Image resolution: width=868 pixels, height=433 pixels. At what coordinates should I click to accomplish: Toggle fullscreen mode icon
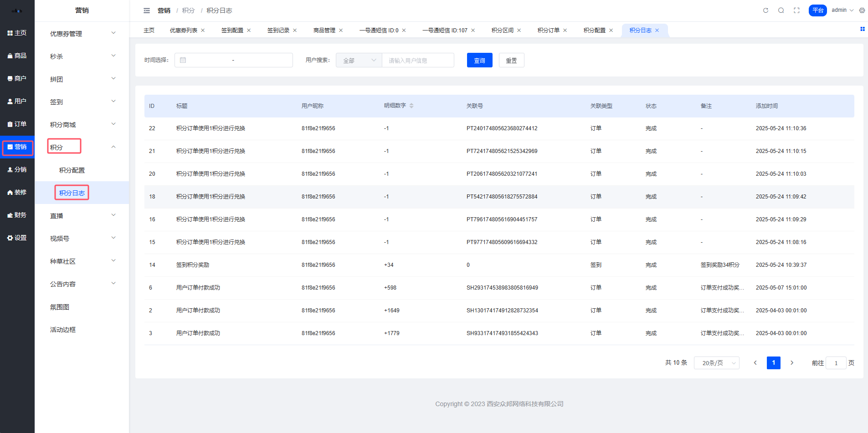pos(796,10)
